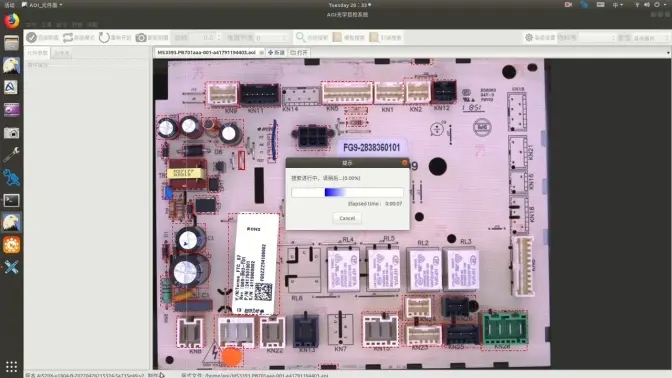The height and width of the screenshot is (378, 672).
Task: Click the circular restart arrow toolbar icon
Action: point(104,38)
